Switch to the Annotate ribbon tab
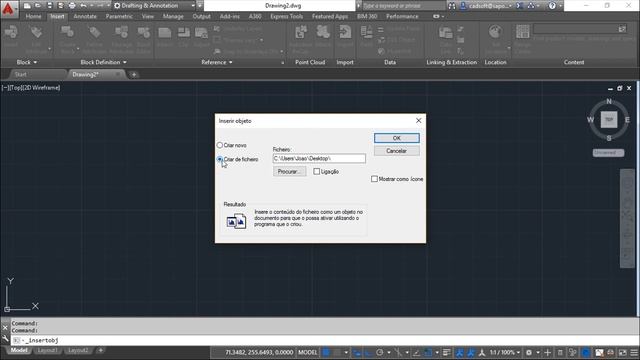This screenshot has height=360, width=640. click(x=85, y=16)
